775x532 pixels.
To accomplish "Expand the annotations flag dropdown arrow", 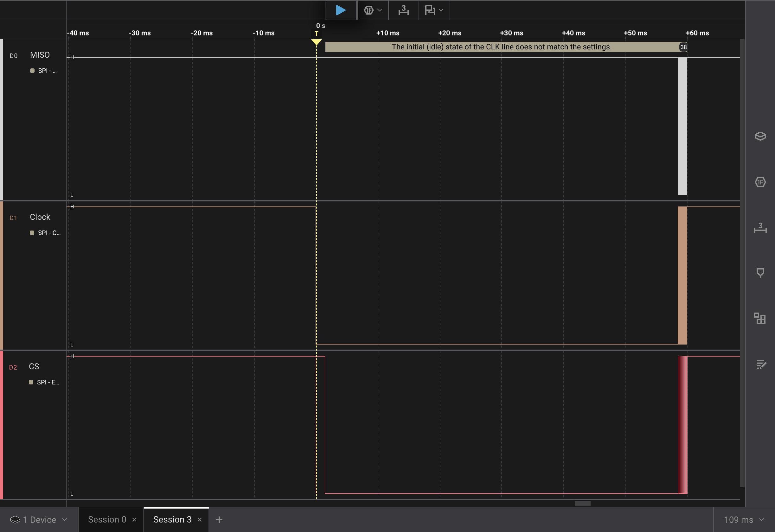I will coord(441,10).
